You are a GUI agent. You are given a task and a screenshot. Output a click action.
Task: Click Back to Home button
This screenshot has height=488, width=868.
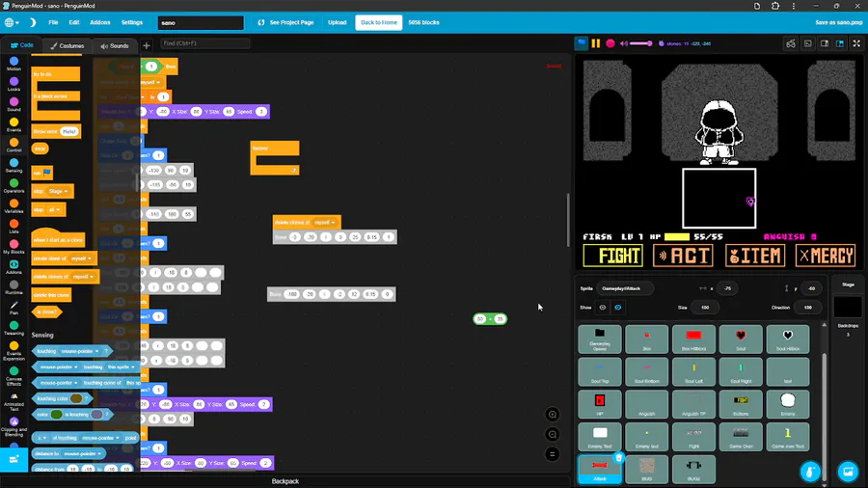(379, 23)
